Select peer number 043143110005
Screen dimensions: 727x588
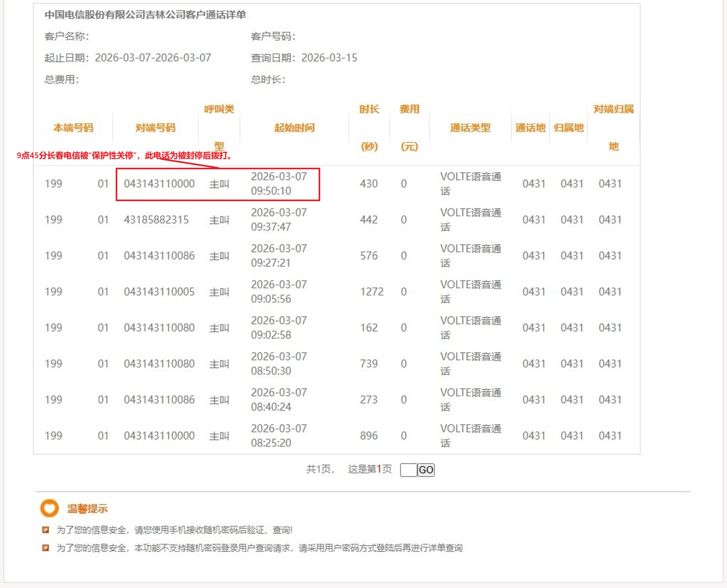pos(159,292)
